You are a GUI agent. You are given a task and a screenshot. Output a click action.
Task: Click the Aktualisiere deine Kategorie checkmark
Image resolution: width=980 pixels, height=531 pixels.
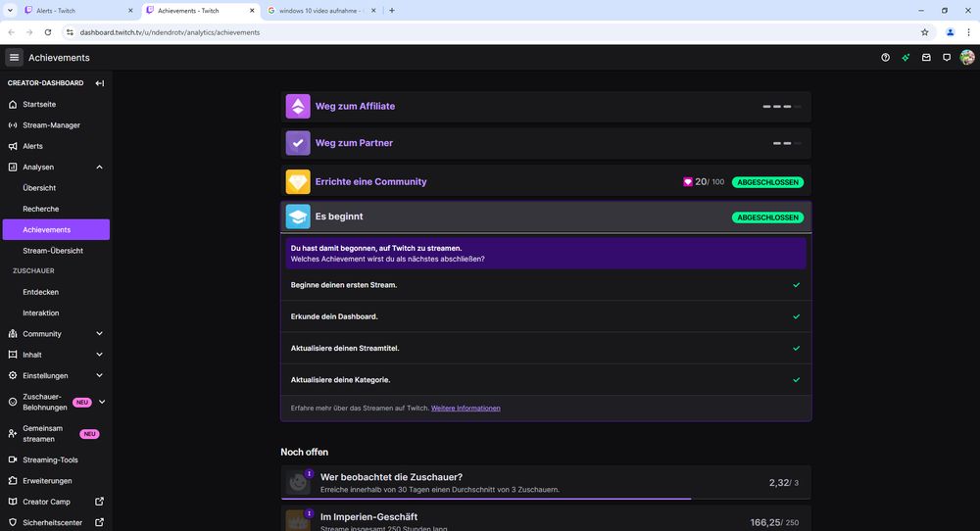[x=796, y=380]
